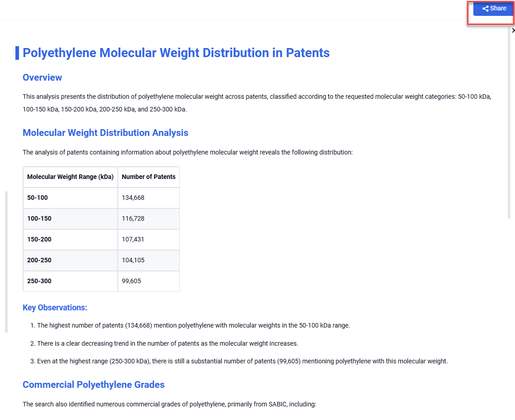Click the Molecular Weight Range column header

point(70,177)
